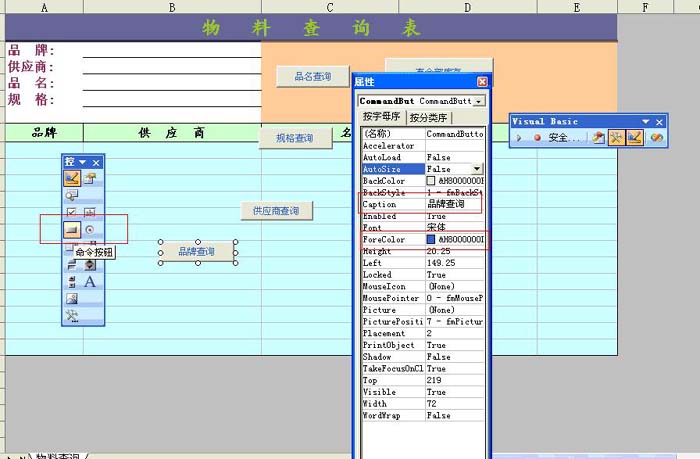The height and width of the screenshot is (459, 700).
Task: Click the 规格查询 button
Action: (295, 139)
